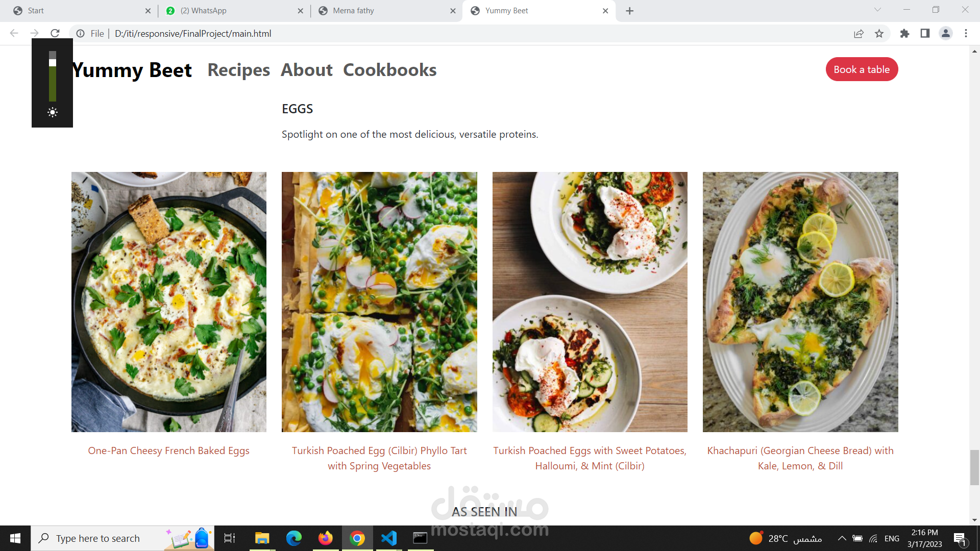Click the vertical brightness slider bar
The image size is (980, 551).
pyautogui.click(x=53, y=77)
